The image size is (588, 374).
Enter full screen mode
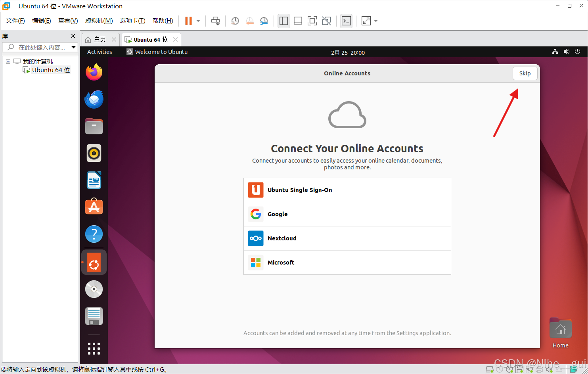(312, 21)
